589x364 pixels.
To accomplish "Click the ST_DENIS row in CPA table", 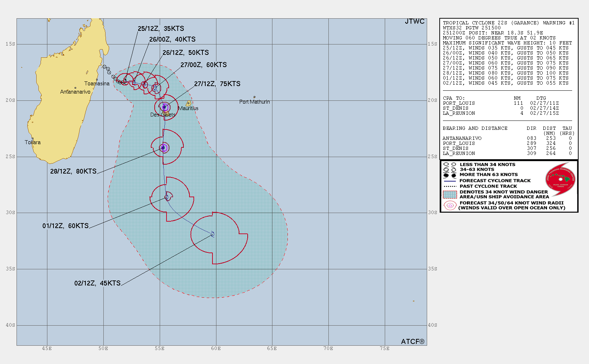I will click(x=501, y=108).
